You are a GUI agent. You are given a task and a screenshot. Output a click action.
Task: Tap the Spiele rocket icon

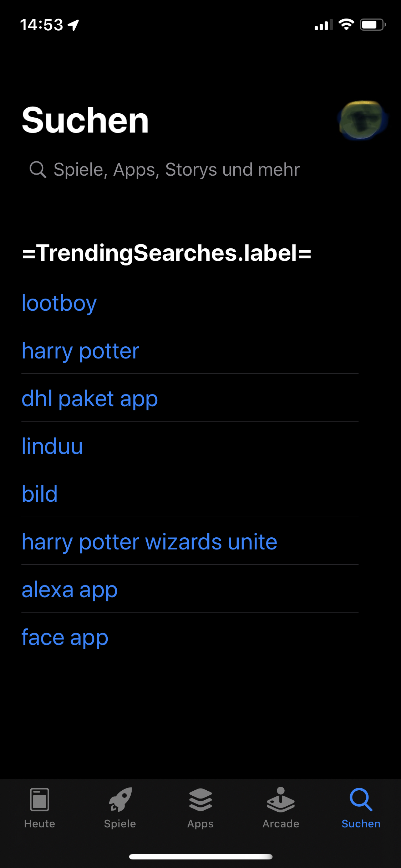click(x=120, y=799)
